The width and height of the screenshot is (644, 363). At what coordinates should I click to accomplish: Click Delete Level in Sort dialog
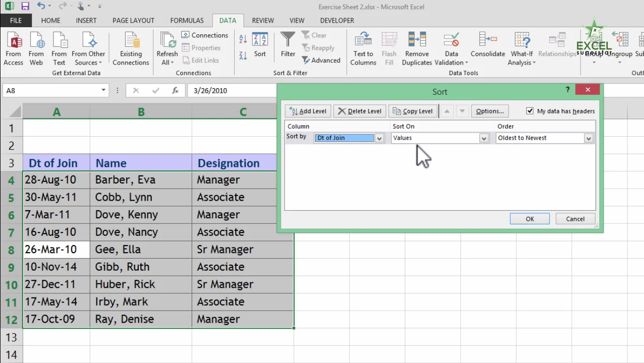coord(360,111)
